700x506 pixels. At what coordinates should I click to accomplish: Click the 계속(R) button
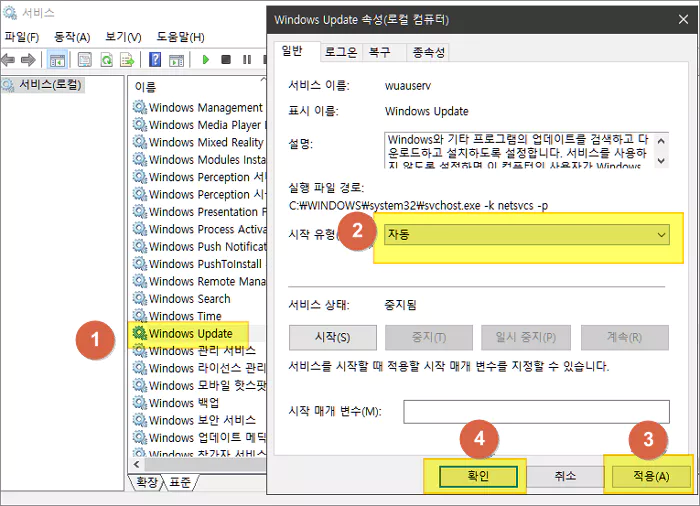625,337
